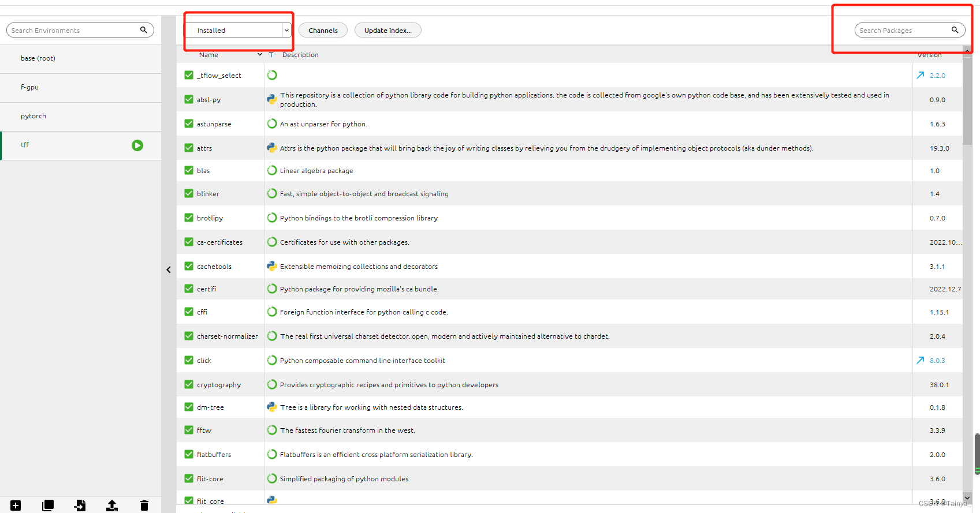The width and height of the screenshot is (980, 513).
Task: Click the conda circle icon of fftw
Action: pyautogui.click(x=272, y=430)
